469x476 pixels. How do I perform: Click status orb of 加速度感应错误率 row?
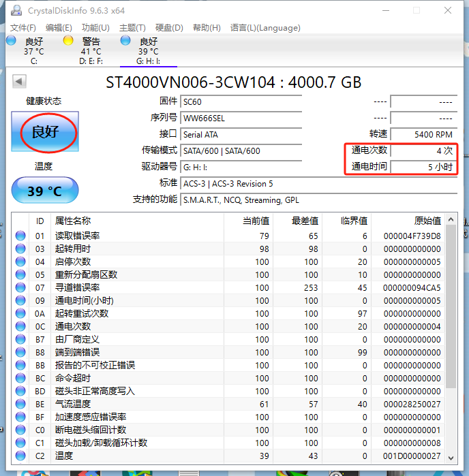point(20,417)
